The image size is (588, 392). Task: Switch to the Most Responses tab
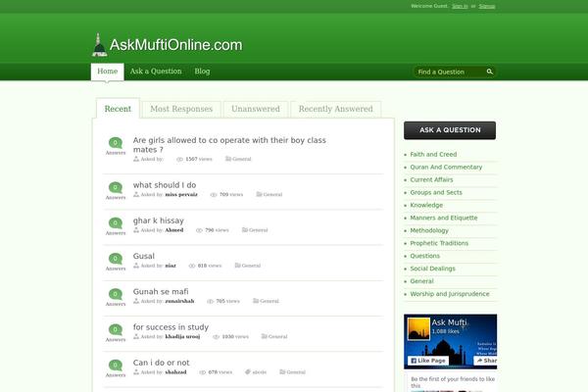coord(181,109)
